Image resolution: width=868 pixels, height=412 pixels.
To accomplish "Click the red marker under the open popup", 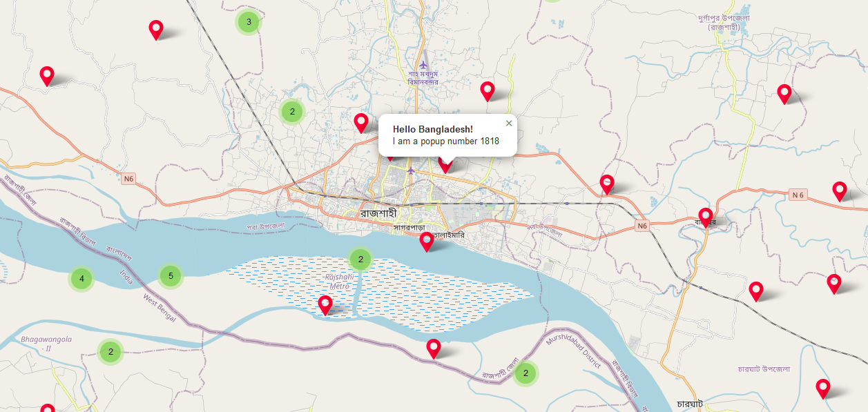I will tap(446, 165).
